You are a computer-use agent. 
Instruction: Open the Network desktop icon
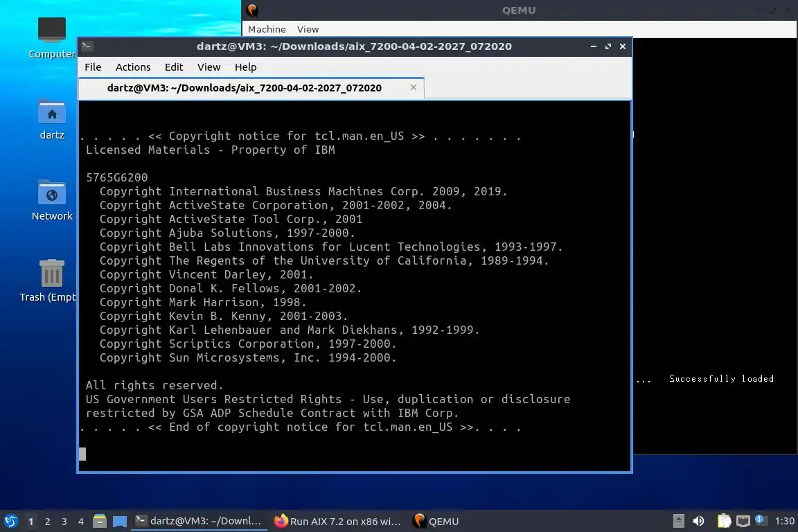52,201
